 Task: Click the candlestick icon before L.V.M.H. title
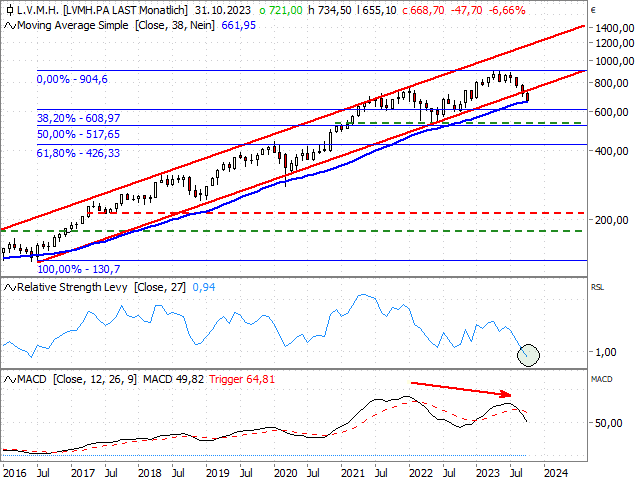coord(9,10)
